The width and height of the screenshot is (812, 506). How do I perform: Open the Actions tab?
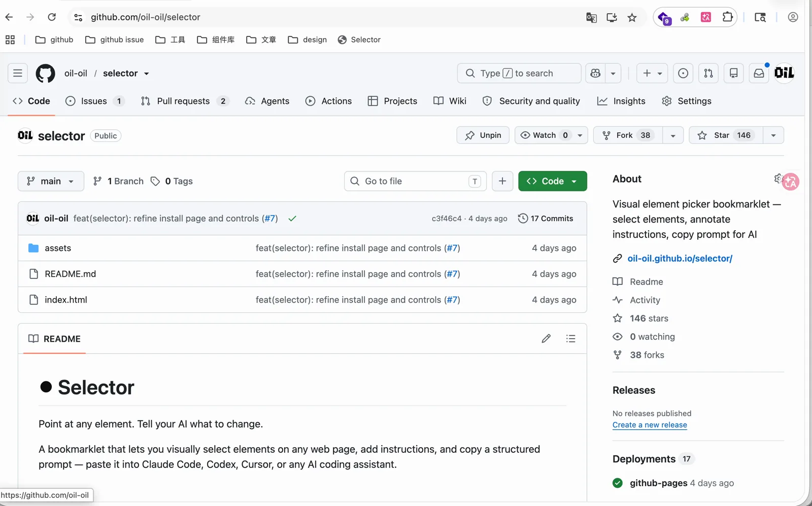tap(328, 101)
